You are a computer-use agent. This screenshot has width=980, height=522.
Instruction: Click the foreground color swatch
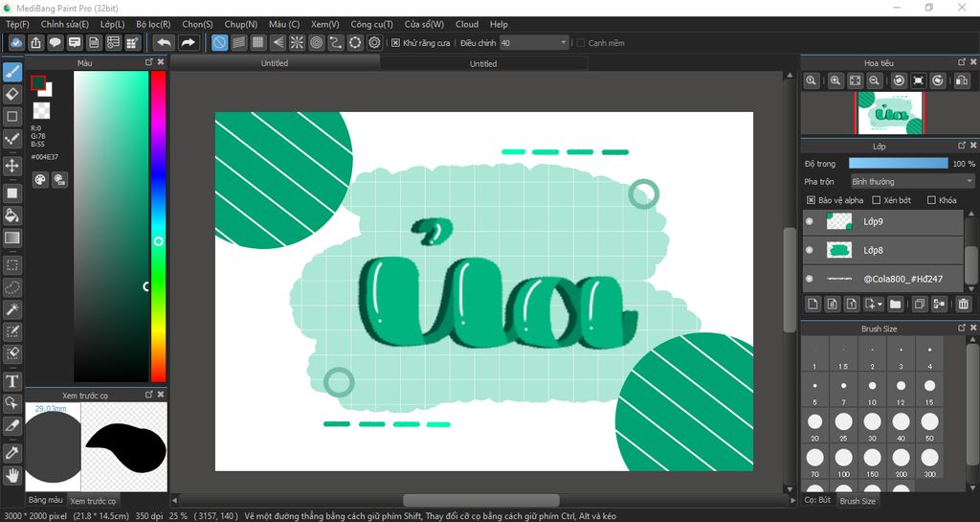[38, 83]
